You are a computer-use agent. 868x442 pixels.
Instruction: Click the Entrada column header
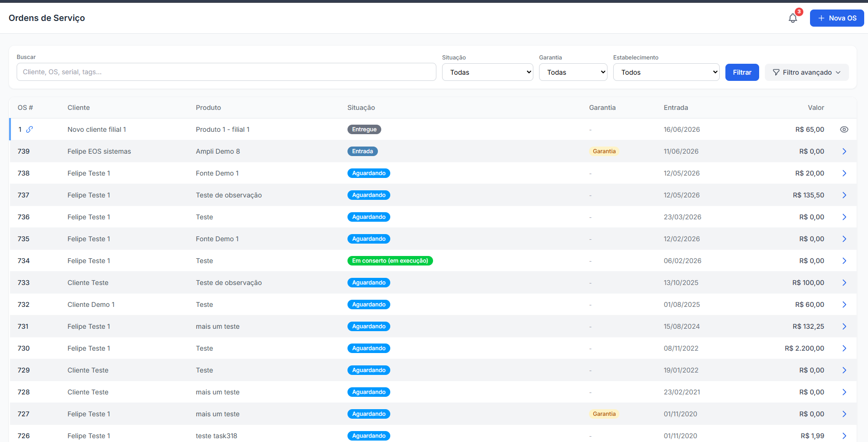point(675,108)
